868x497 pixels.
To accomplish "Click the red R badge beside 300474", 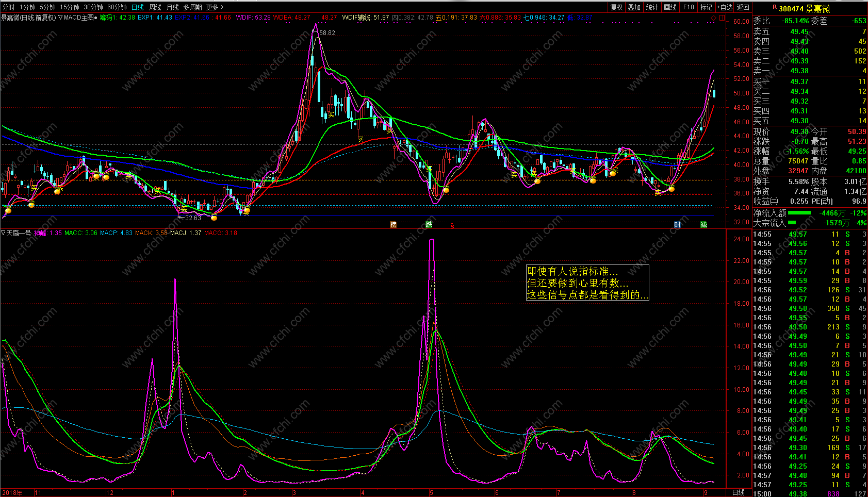I will 775,7.
